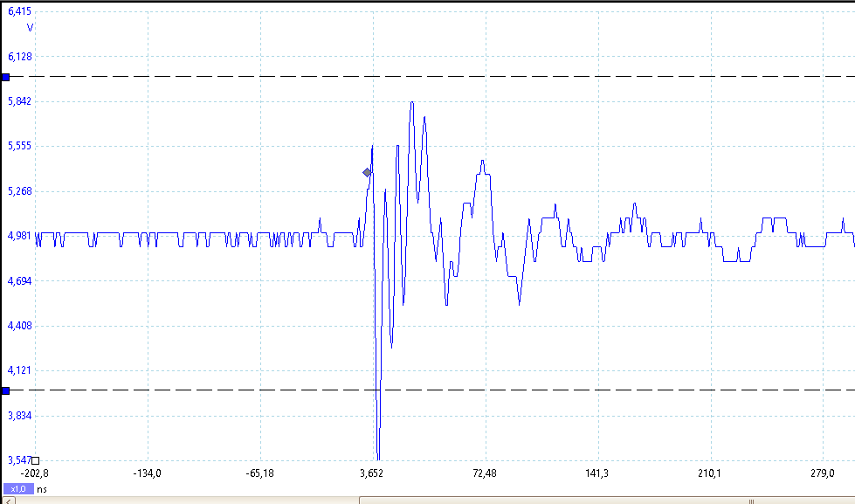
Task: Click the -202,8 time axis label
Action: 34,473
